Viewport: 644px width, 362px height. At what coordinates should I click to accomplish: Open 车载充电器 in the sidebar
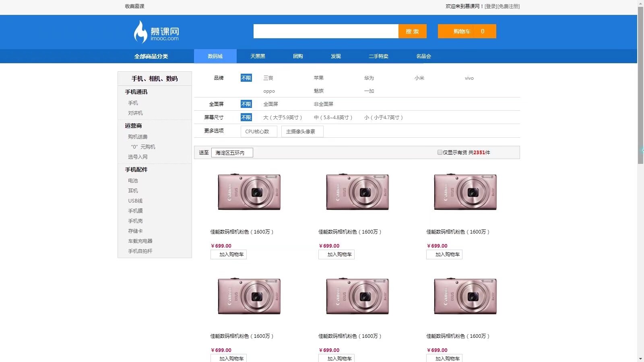point(140,241)
